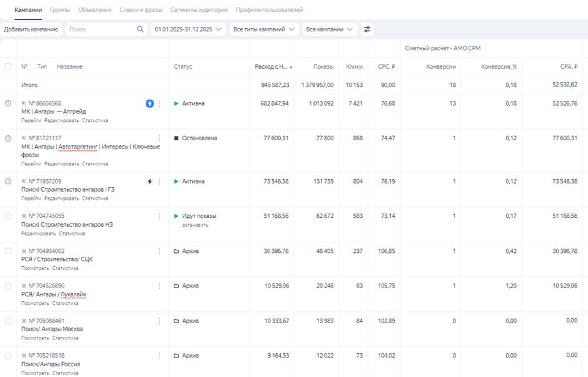Switch to the Группы tab

point(60,10)
